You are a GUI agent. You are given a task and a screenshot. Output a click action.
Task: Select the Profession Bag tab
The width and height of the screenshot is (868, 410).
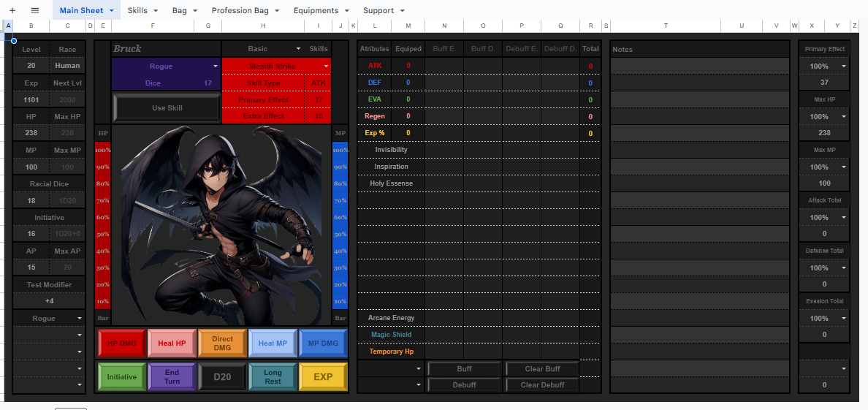coord(245,10)
